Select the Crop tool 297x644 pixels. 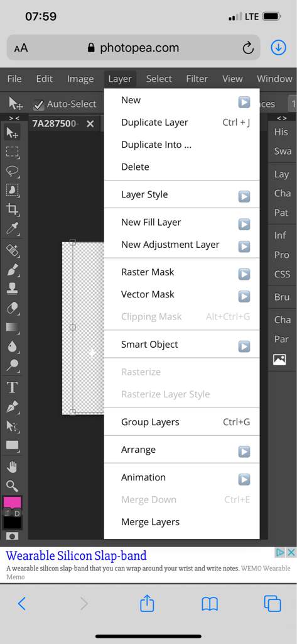13,209
